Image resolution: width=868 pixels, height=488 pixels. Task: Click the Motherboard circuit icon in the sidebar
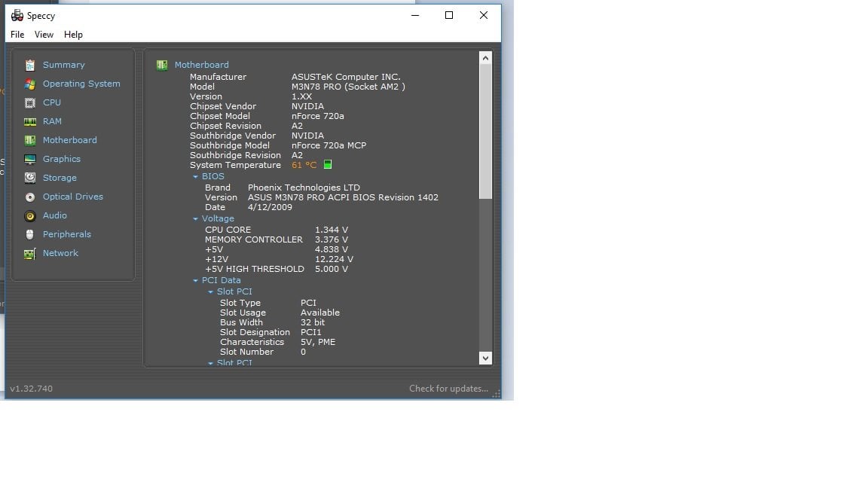30,141
